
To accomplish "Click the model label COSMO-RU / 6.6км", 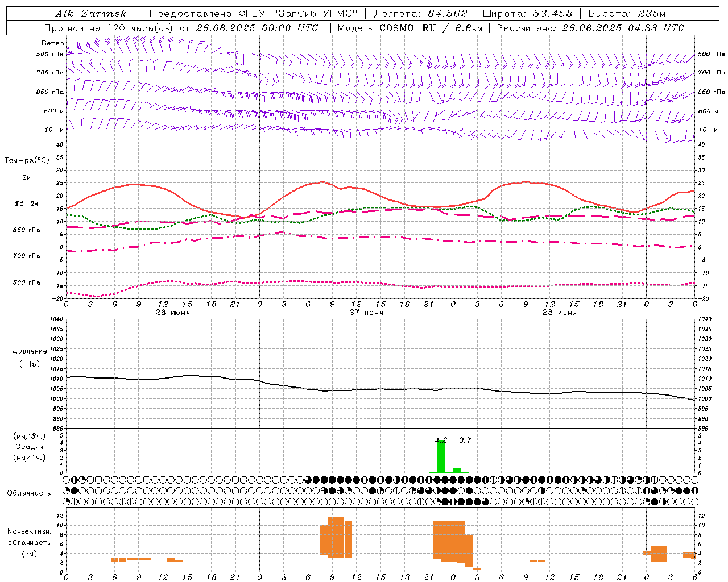I will coord(431,28).
